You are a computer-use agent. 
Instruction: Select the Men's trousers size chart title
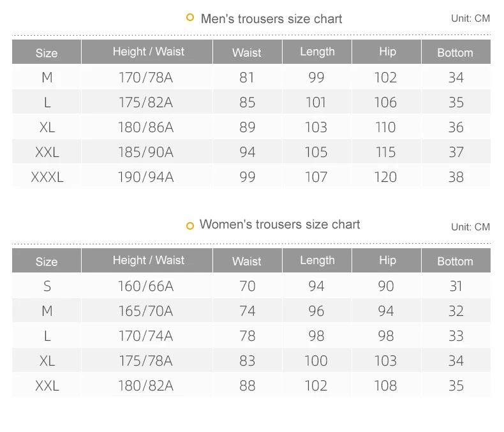[271, 19]
